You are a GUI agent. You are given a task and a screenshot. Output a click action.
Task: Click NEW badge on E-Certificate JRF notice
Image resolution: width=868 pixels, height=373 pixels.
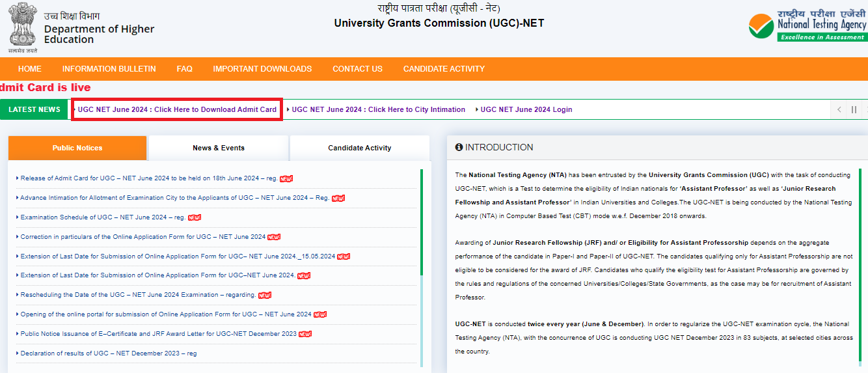tap(305, 334)
